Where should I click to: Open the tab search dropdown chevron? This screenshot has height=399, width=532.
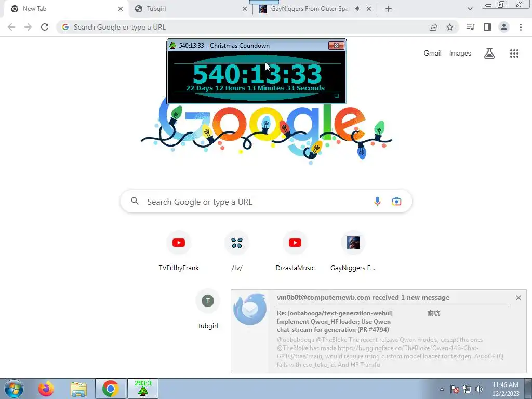[x=470, y=9]
